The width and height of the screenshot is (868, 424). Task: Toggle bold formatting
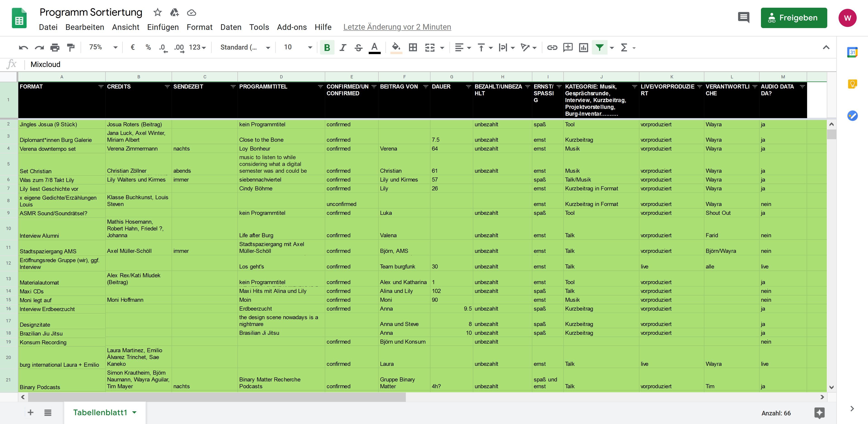[x=327, y=48]
